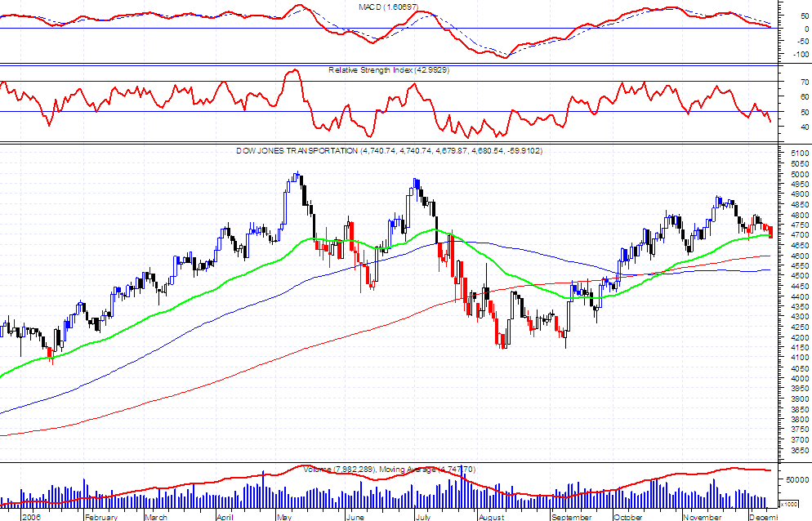The image size is (812, 521).
Task: Select the July label on the time axis
Action: click(x=423, y=517)
